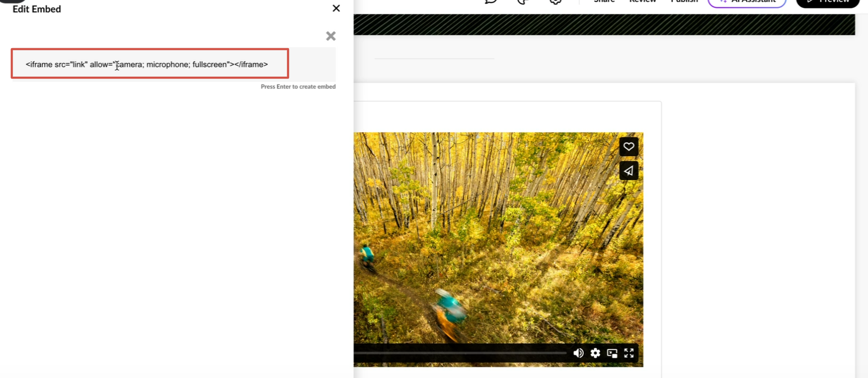This screenshot has width=868, height=378.
Task: Open video player settings gear
Action: pyautogui.click(x=595, y=353)
